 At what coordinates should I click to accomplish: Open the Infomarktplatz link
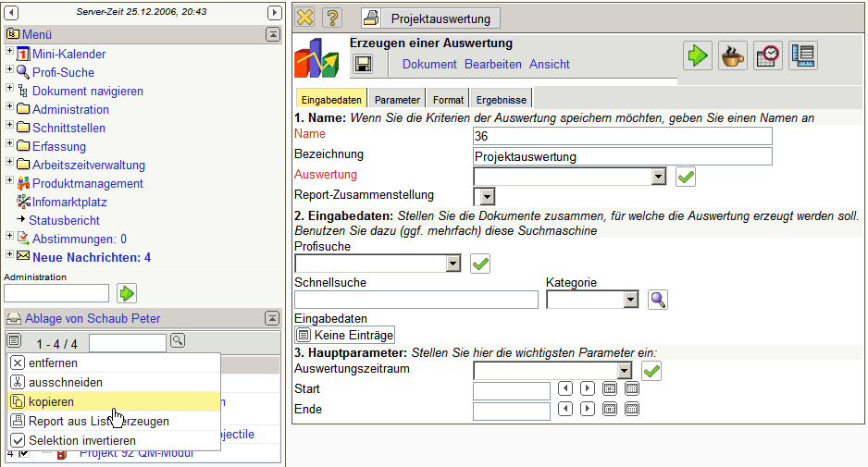(x=69, y=202)
